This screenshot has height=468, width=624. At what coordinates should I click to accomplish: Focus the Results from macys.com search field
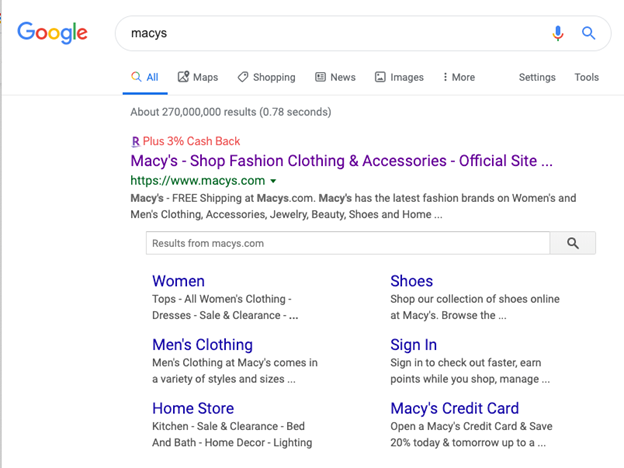(348, 243)
